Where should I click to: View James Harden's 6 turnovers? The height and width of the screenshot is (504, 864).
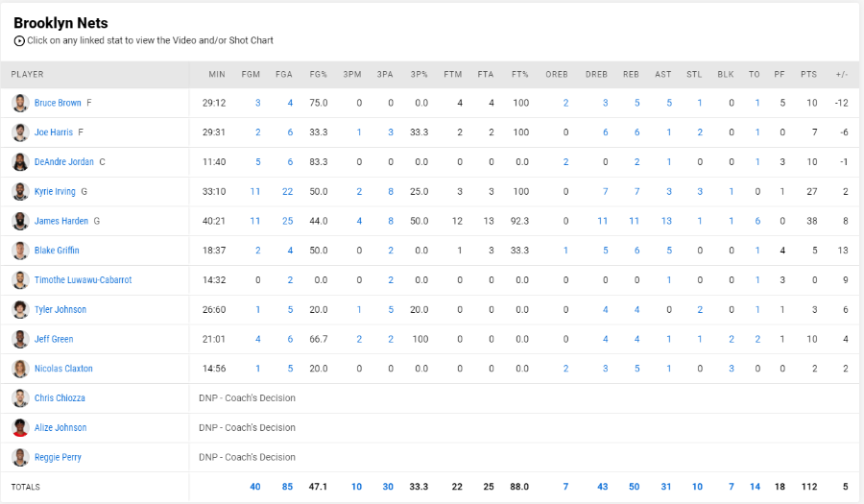tap(757, 221)
